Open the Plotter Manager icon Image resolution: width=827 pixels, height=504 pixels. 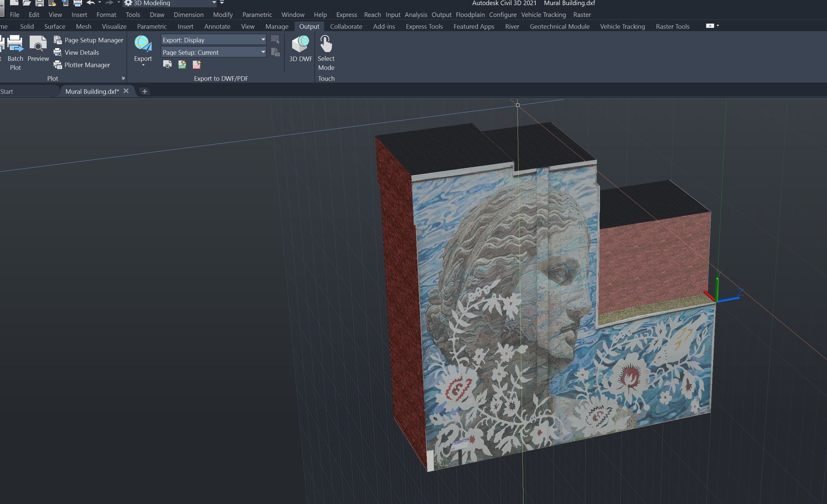(58, 65)
